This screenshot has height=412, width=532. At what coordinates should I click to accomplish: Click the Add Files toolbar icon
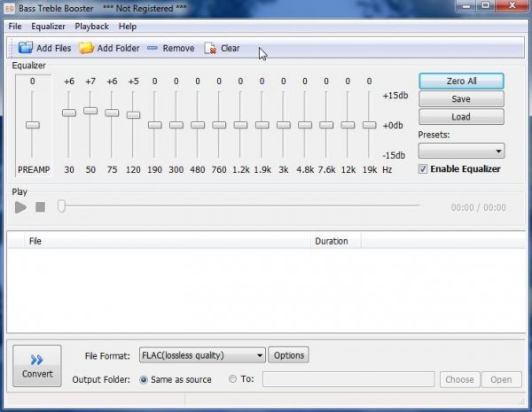point(26,48)
